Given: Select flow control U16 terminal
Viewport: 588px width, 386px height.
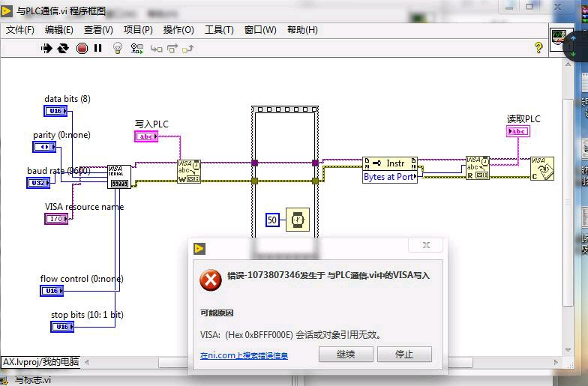Looking at the screenshot, I should tap(52, 291).
